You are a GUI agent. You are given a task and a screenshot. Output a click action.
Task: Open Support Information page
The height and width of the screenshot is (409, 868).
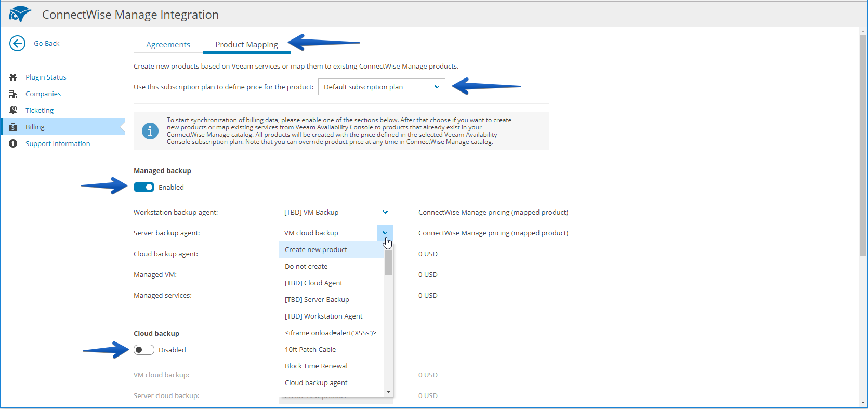coord(58,143)
